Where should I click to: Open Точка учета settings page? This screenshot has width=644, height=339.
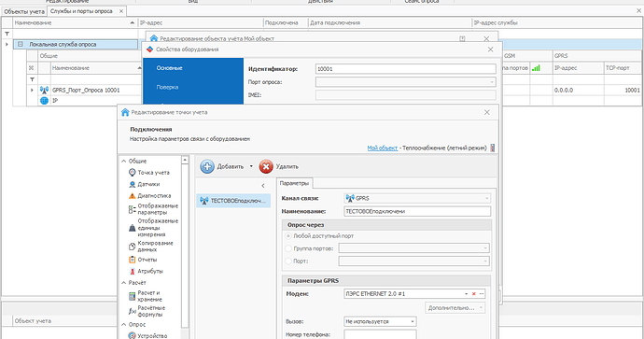[153, 173]
